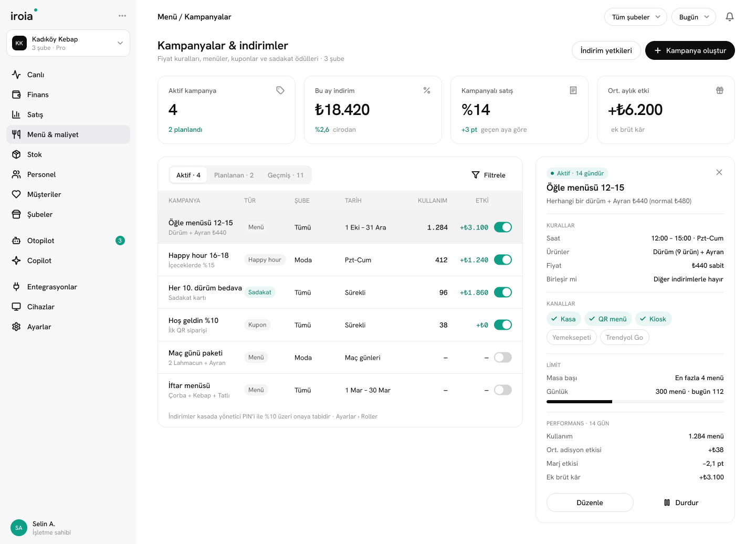Open the Otopilot robot icon
756x544 pixels.
[16, 240]
